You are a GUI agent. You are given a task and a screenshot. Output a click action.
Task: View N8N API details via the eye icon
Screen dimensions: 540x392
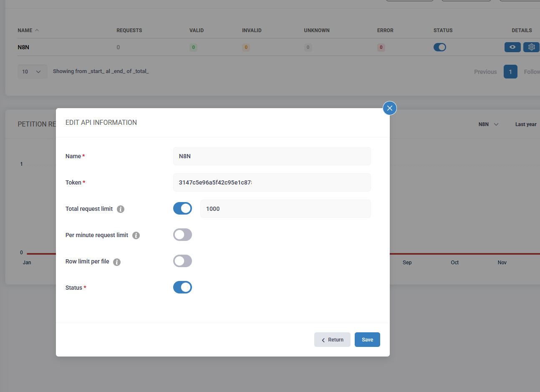coord(512,47)
